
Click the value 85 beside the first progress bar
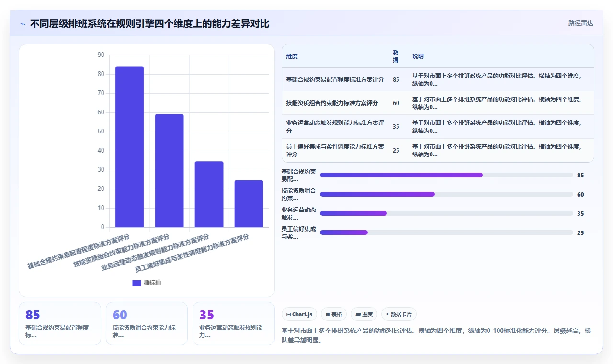[580, 176]
